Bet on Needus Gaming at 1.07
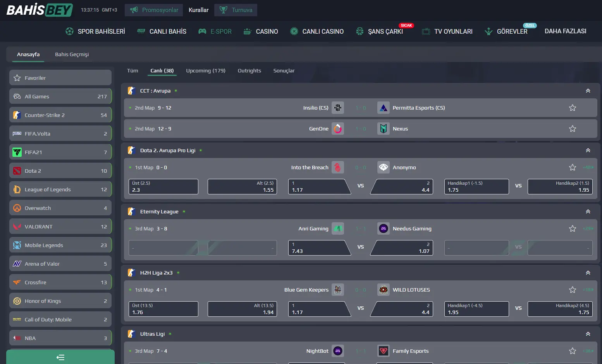 click(x=402, y=248)
